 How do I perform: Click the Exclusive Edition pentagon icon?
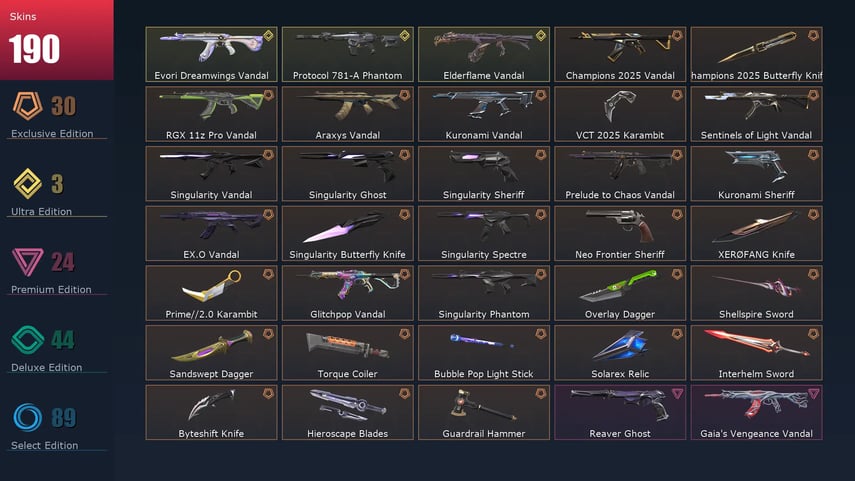27,106
